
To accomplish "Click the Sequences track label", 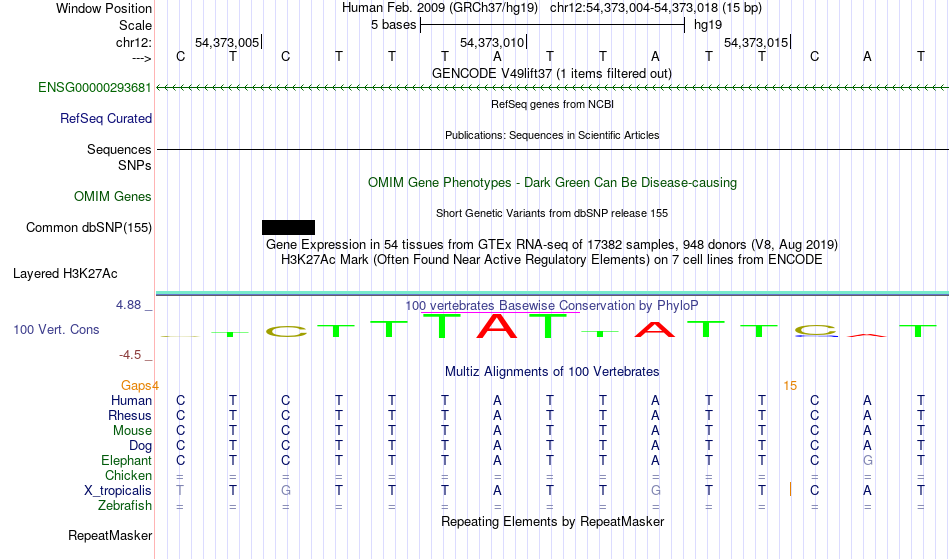I will (119, 150).
